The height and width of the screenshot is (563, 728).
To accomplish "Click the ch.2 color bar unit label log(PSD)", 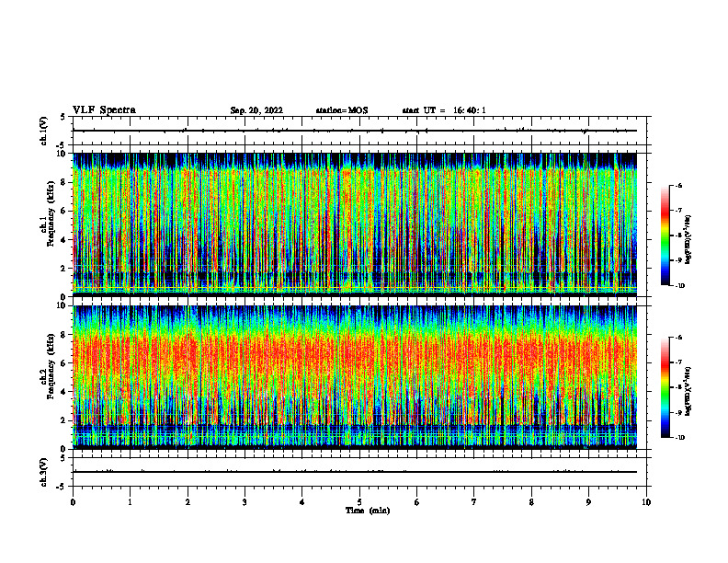I will click(688, 392).
